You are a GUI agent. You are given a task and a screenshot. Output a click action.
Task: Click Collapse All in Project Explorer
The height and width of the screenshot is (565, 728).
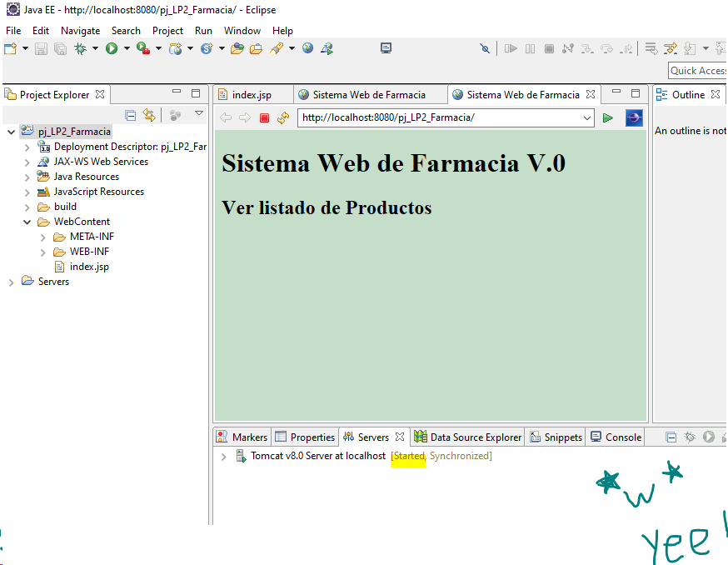pyautogui.click(x=131, y=116)
